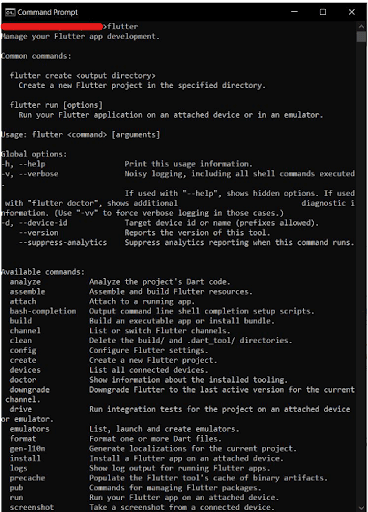This screenshot has height=512, width=368.
Task: Close the Command Prompt window
Action: point(351,12)
